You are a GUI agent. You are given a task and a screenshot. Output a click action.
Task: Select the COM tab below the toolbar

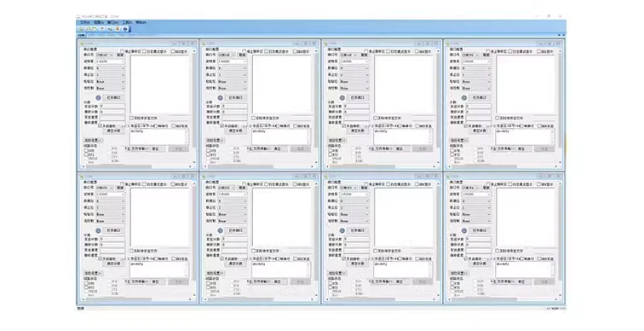point(81,35)
